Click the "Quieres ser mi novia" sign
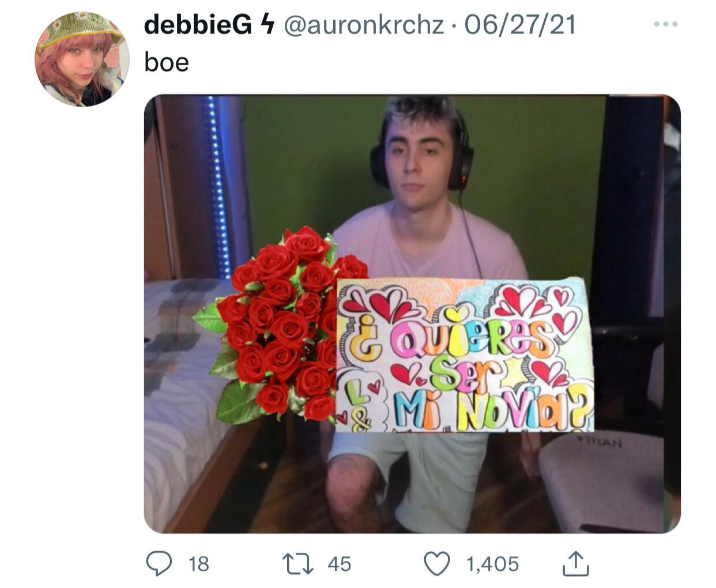The width and height of the screenshot is (716, 588). pos(465,355)
